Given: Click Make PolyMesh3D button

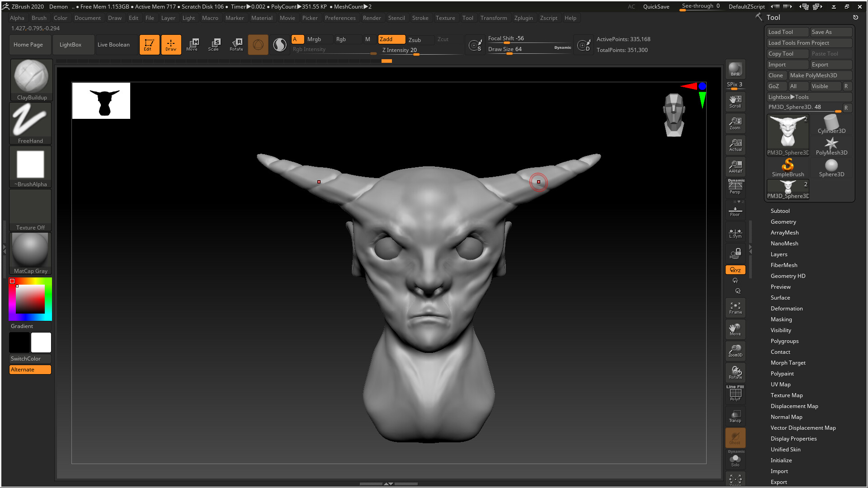Looking at the screenshot, I should [820, 75].
